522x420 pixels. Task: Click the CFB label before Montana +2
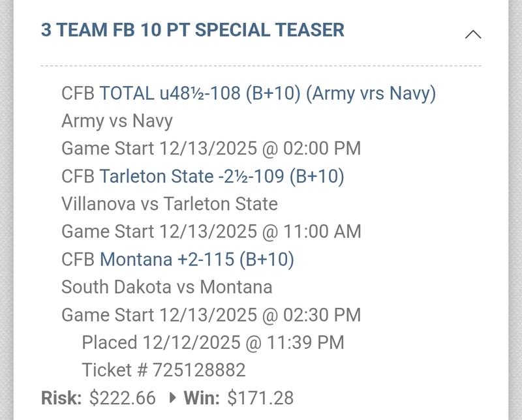(x=78, y=260)
